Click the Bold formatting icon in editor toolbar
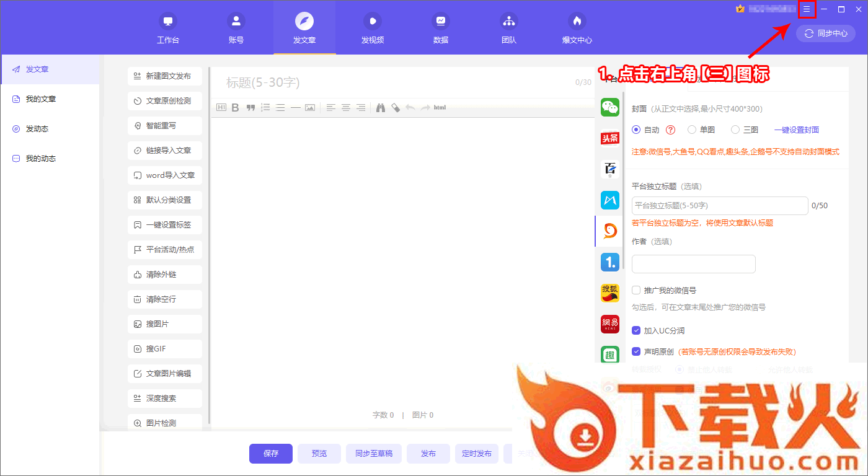The width and height of the screenshot is (868, 476). pyautogui.click(x=235, y=108)
